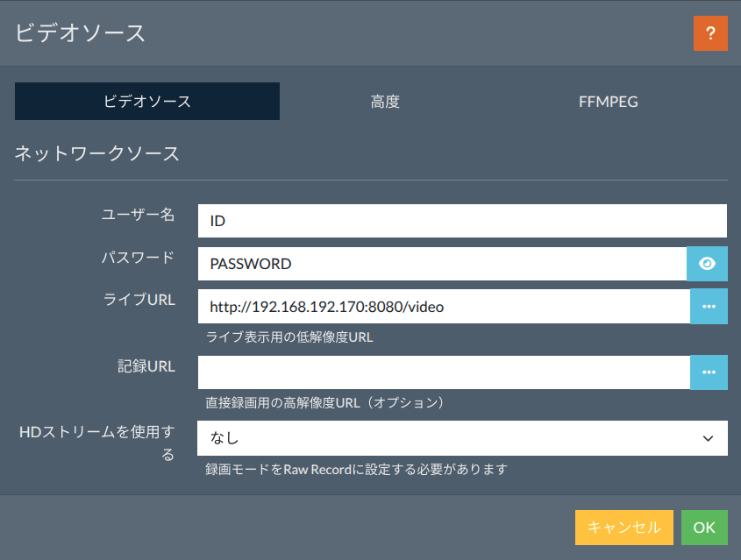Expand the chevron arrow on なし combo box
The image size is (741, 560).
[x=708, y=438]
